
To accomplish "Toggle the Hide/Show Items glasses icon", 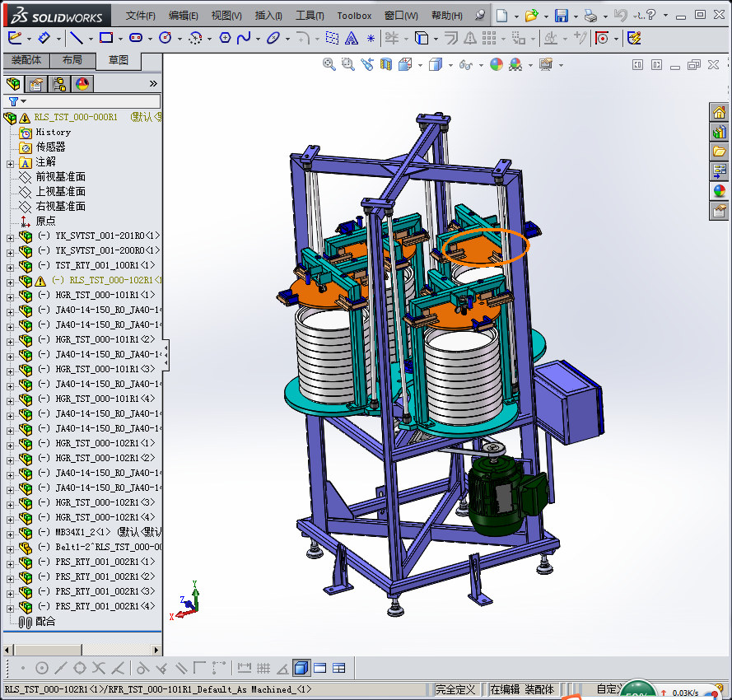I will pyautogui.click(x=465, y=64).
